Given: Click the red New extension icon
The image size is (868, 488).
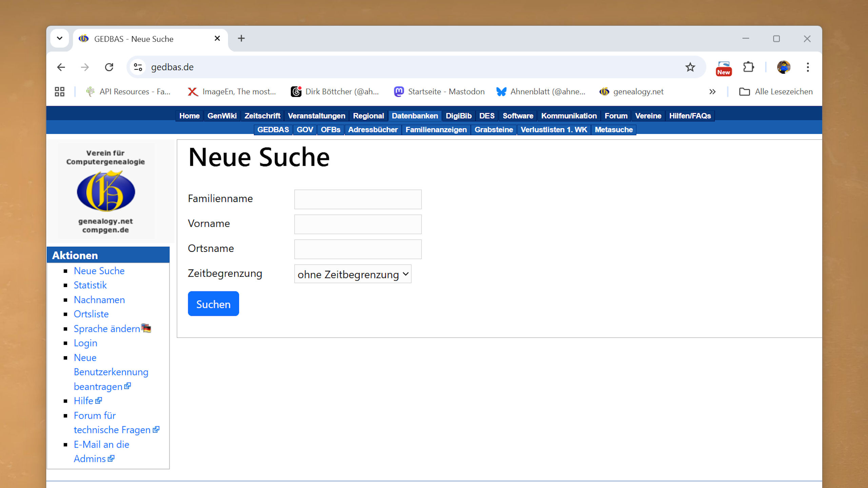Looking at the screenshot, I should point(723,68).
